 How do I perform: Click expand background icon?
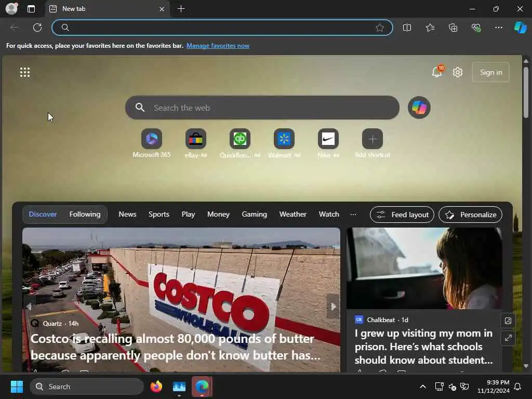tap(508, 338)
